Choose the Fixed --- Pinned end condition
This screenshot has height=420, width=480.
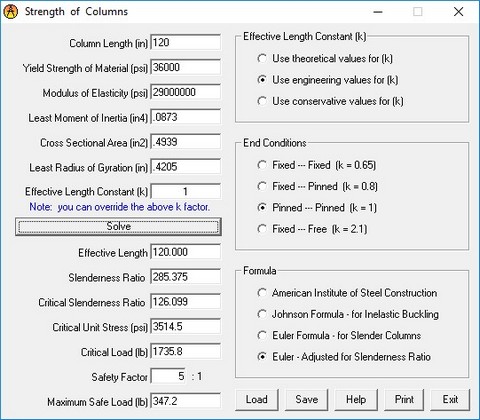click(318, 186)
